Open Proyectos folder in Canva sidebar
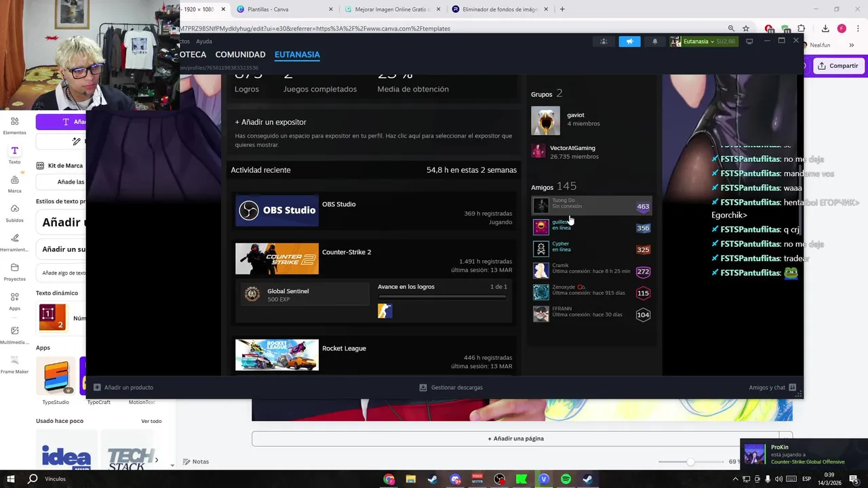Screen dimensions: 868x488 pyautogui.click(x=14, y=272)
